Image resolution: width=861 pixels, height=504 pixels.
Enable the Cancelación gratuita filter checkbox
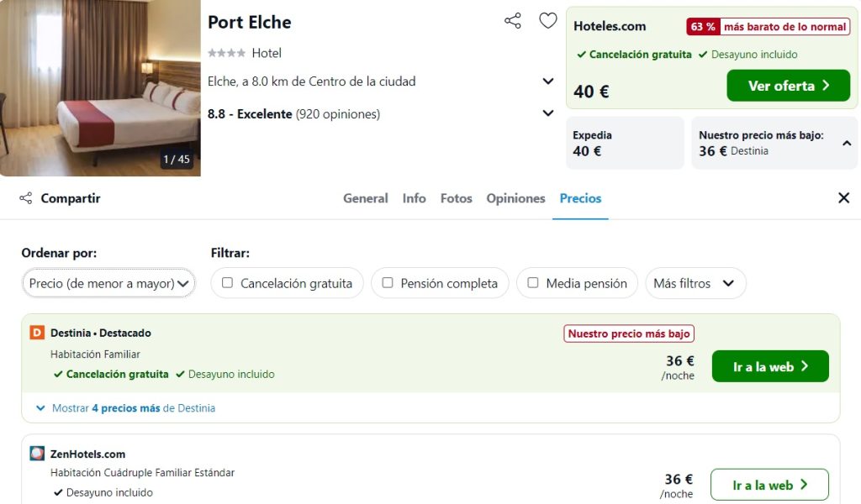pyautogui.click(x=227, y=282)
